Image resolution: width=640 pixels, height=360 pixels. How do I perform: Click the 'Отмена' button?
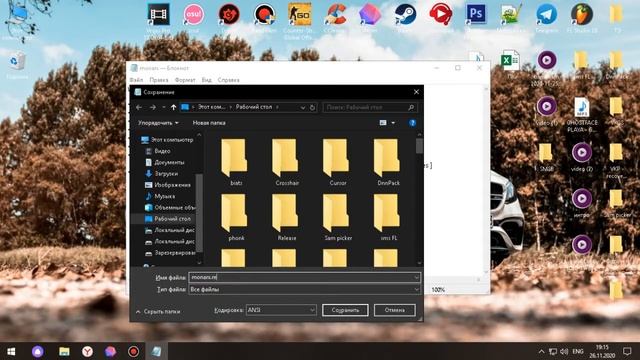pyautogui.click(x=395, y=310)
